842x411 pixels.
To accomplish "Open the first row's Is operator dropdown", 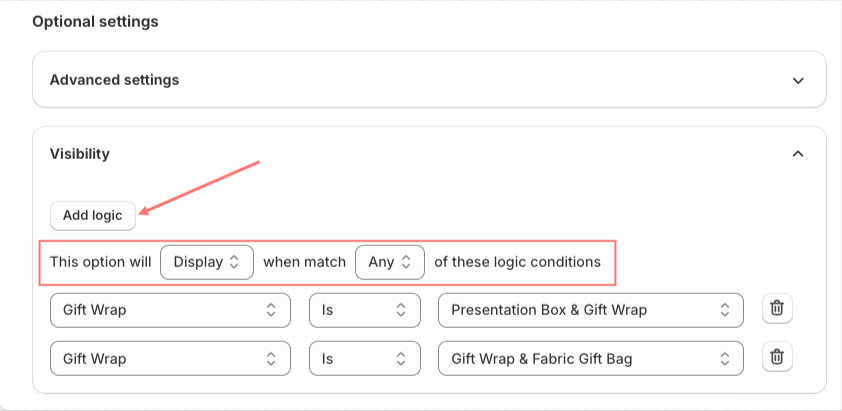I will pos(365,310).
